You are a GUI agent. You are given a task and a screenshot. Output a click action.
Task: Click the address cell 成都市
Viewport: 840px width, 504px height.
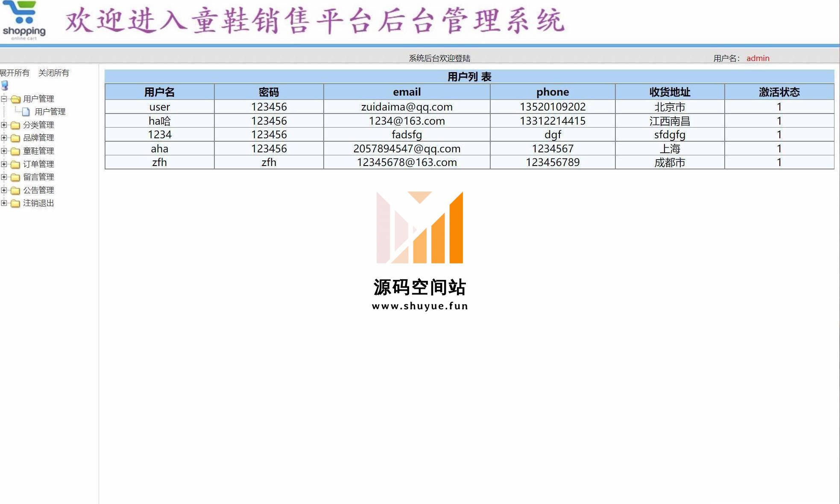(670, 163)
